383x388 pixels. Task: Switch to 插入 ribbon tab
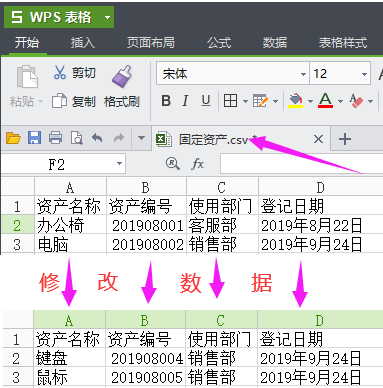[82, 42]
